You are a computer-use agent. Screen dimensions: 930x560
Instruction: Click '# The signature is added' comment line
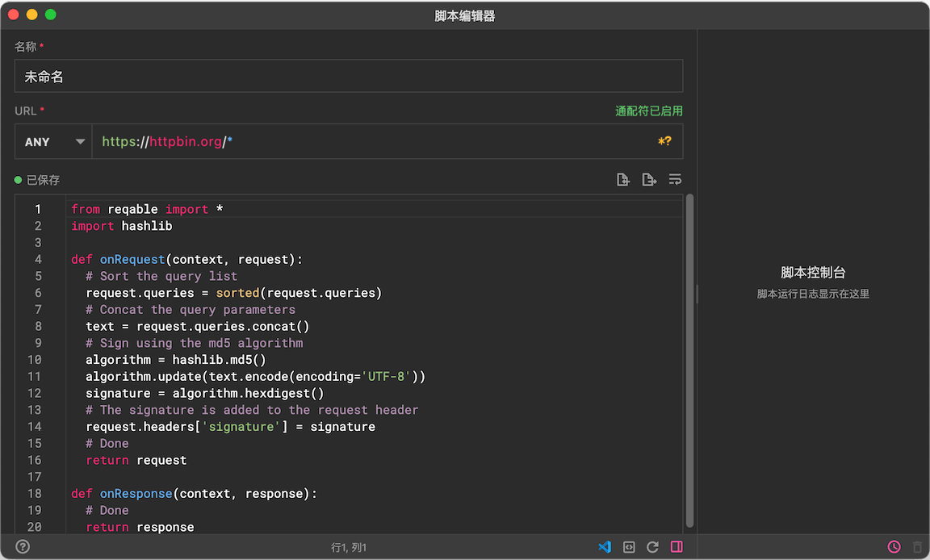pyautogui.click(x=252, y=410)
